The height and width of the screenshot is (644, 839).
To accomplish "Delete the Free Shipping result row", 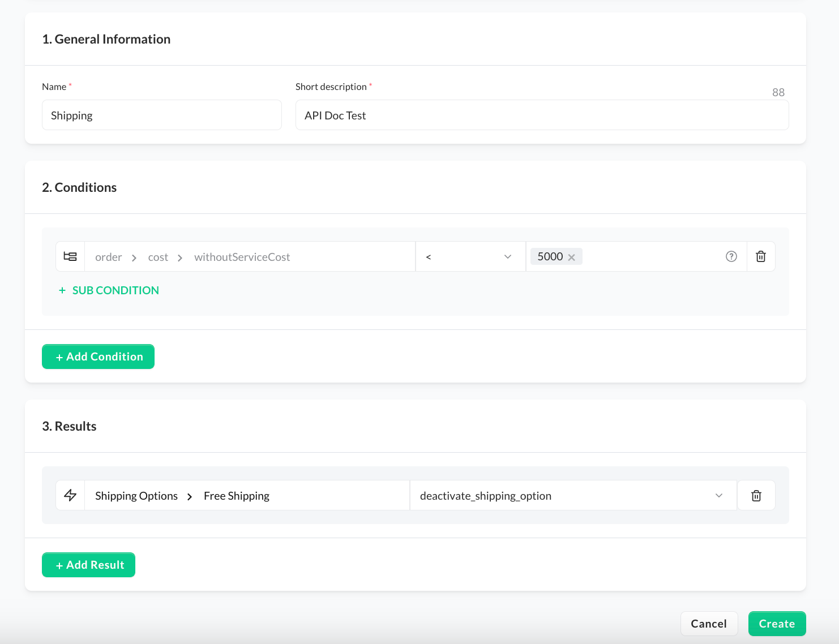I will click(x=756, y=496).
